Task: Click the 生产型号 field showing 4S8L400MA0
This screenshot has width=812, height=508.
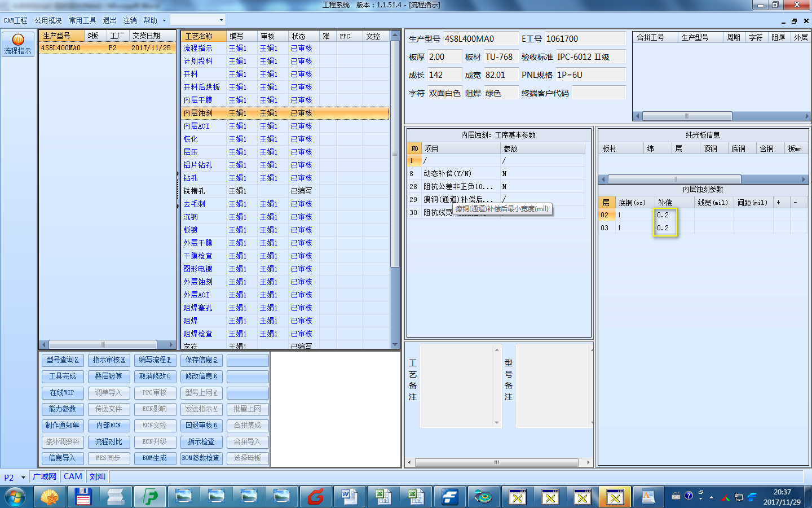Action: pos(480,39)
